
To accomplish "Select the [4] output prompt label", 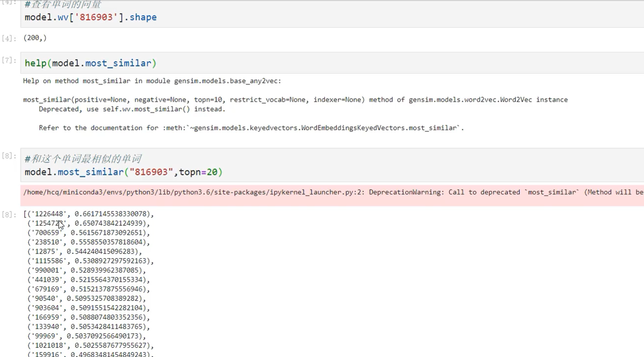I will [9, 39].
